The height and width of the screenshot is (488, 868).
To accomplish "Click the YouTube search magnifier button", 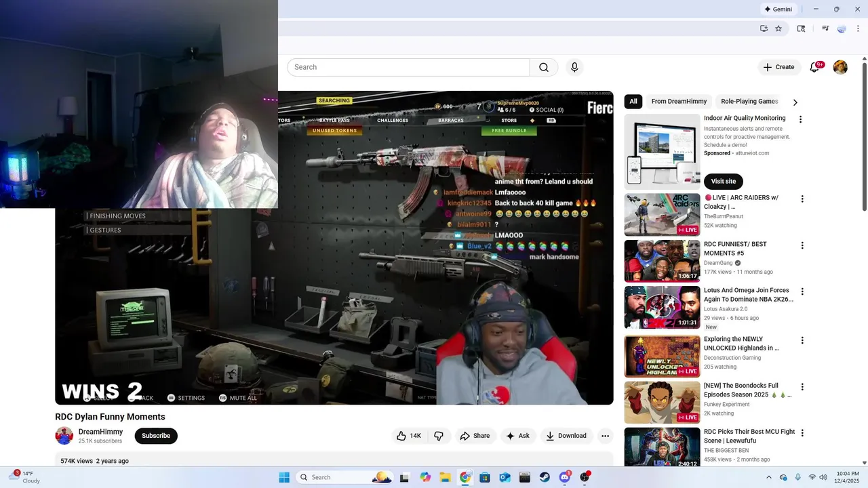I will coord(544,67).
